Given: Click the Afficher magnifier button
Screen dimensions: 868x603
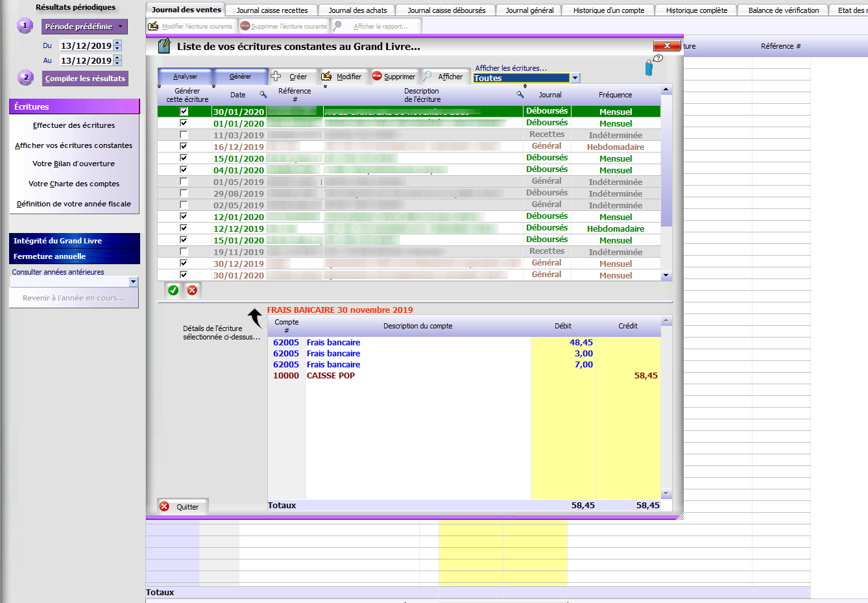Looking at the screenshot, I should point(444,77).
